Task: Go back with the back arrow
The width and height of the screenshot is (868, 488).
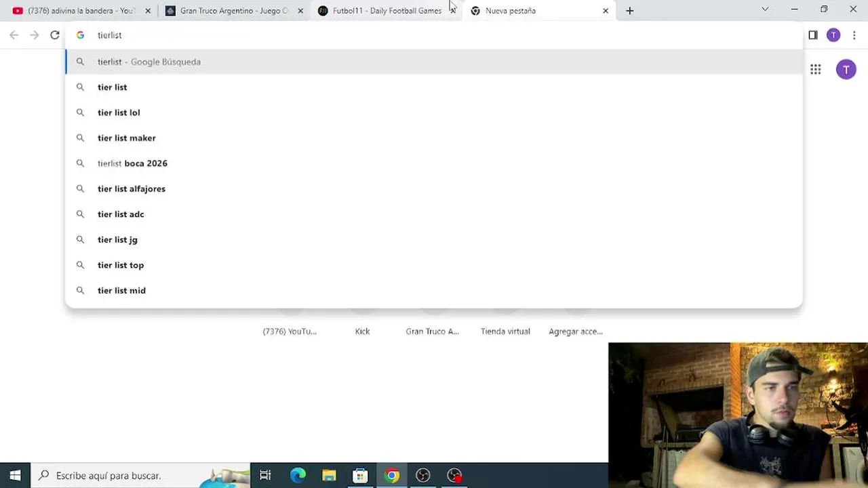Action: pyautogui.click(x=14, y=35)
